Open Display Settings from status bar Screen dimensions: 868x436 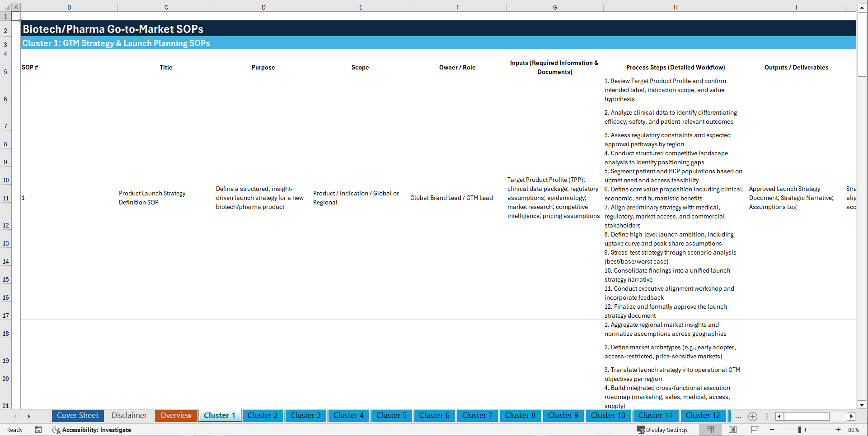662,430
